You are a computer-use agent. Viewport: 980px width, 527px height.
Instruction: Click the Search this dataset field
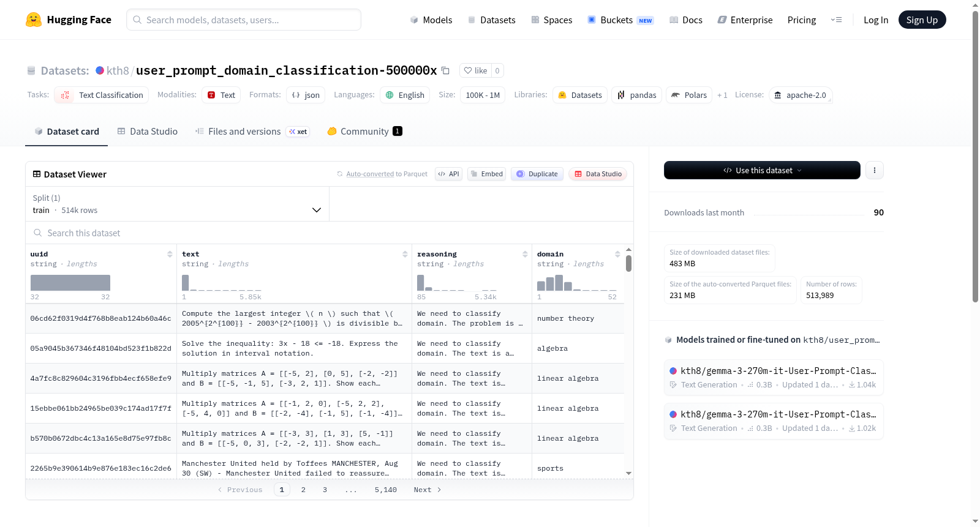click(330, 233)
